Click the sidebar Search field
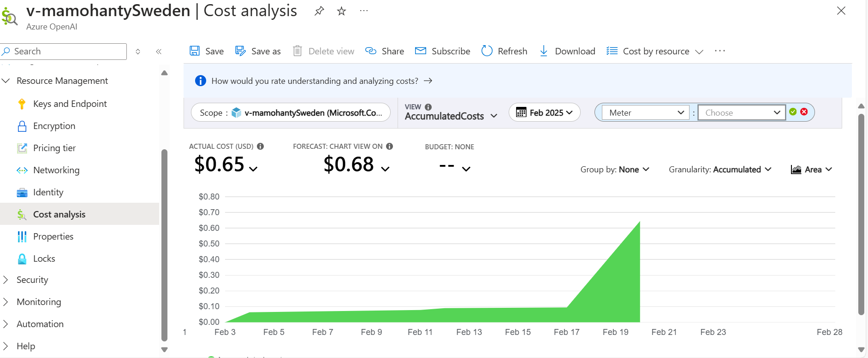The height and width of the screenshot is (358, 868). pos(64,51)
